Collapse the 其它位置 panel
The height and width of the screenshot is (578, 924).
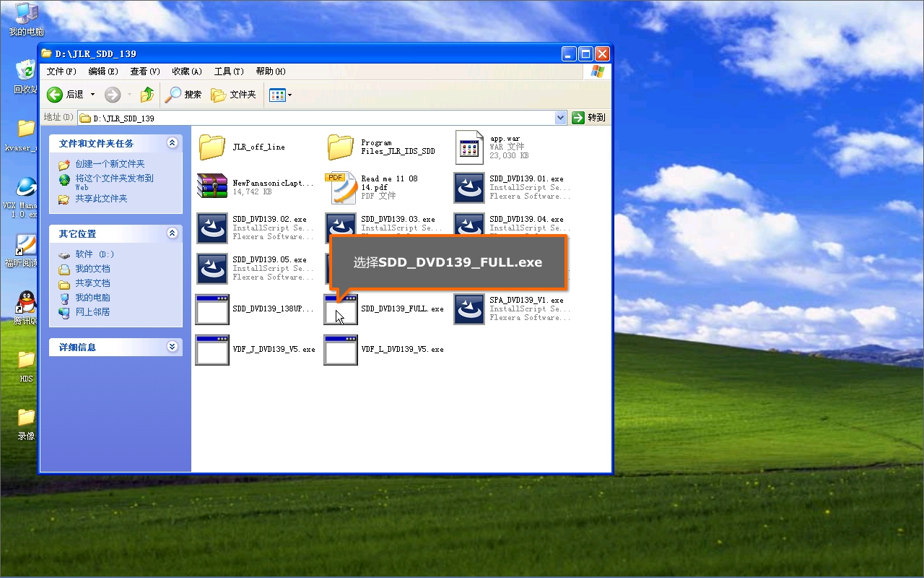[x=172, y=233]
